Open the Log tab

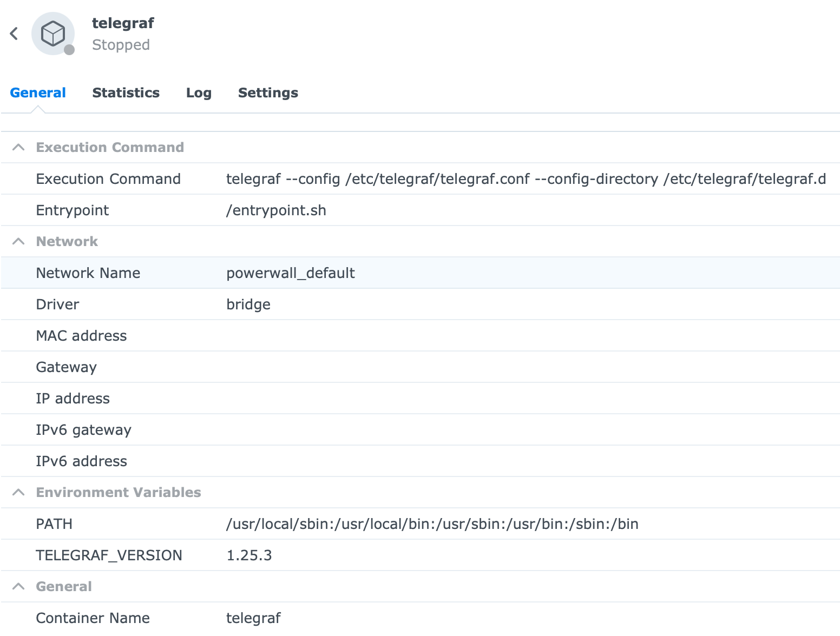[199, 92]
